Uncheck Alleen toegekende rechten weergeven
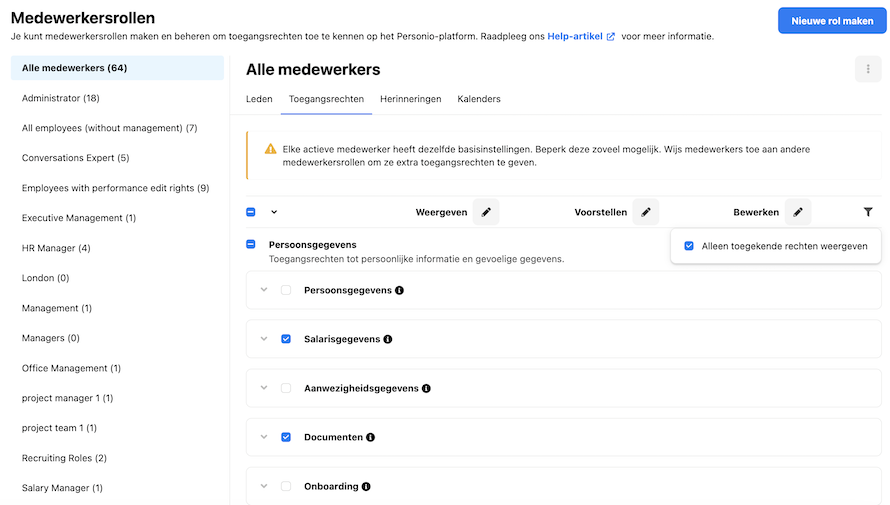 [x=689, y=246]
